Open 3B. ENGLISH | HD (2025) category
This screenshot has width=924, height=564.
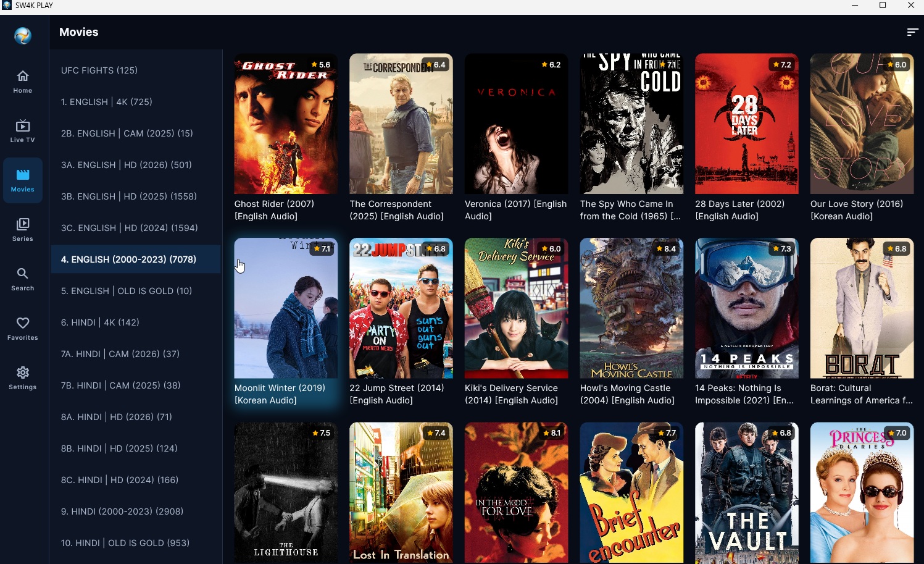point(136,196)
